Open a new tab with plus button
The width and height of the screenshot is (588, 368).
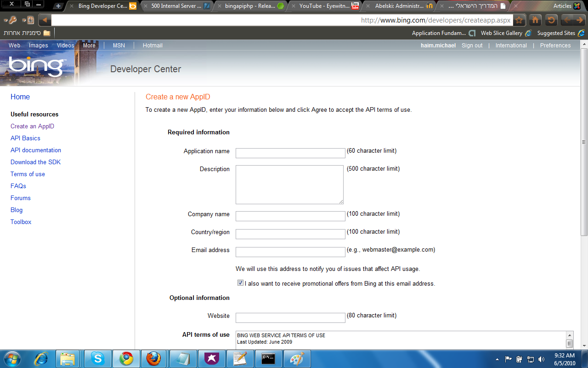coord(58,6)
